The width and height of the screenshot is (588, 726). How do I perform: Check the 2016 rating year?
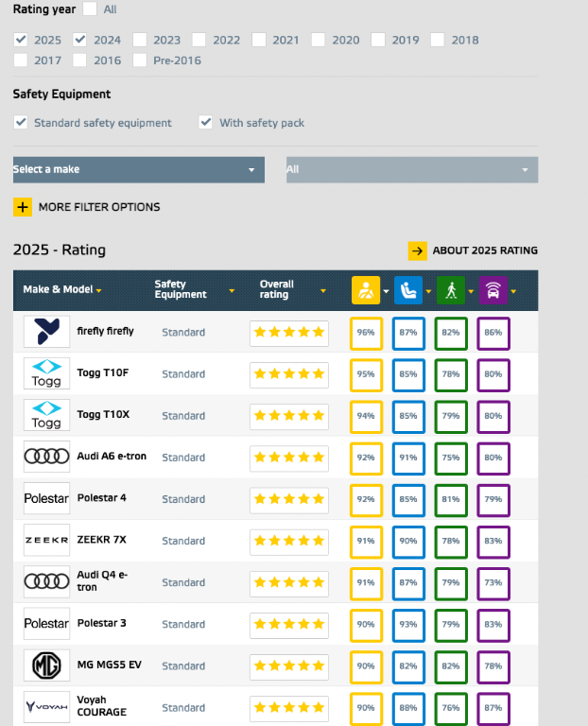[x=79, y=60]
